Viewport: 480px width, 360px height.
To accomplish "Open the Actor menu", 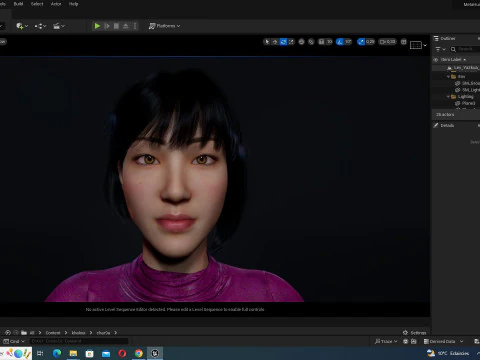I will [x=56, y=4].
